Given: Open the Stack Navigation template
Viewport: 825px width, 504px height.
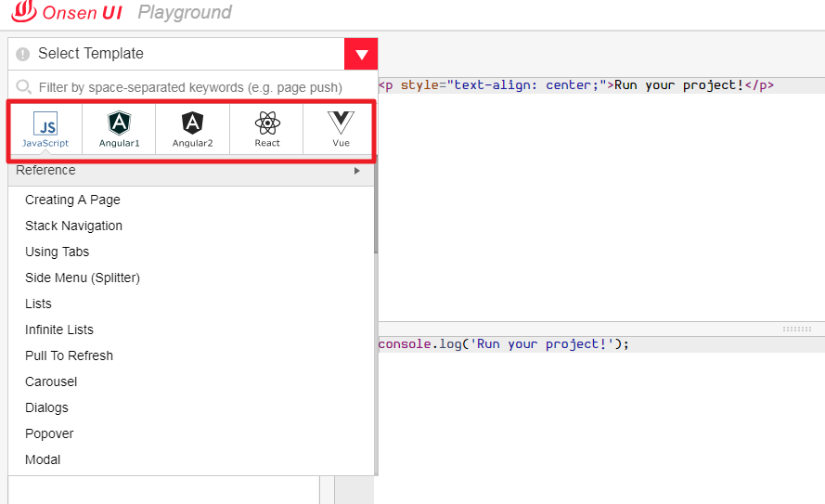Looking at the screenshot, I should tap(73, 226).
